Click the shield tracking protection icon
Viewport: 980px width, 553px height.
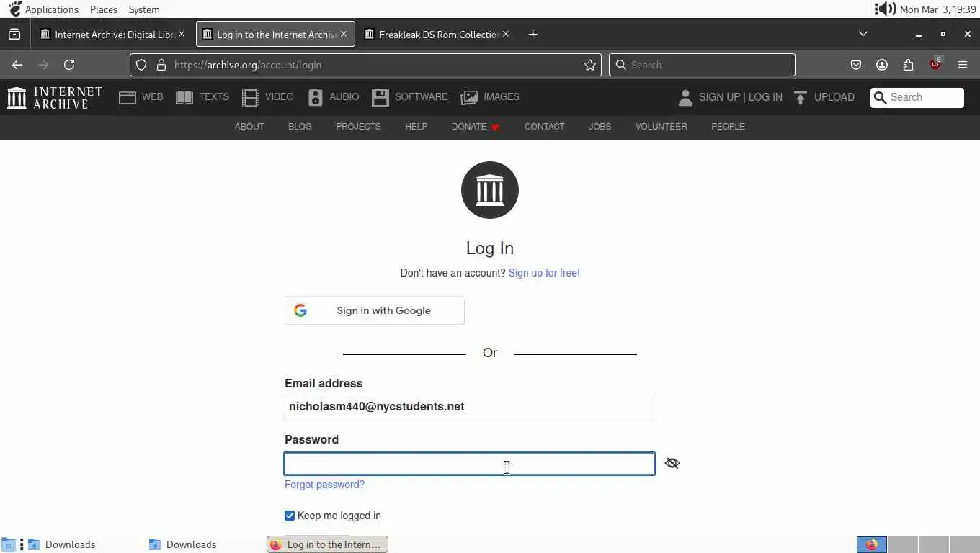click(141, 65)
